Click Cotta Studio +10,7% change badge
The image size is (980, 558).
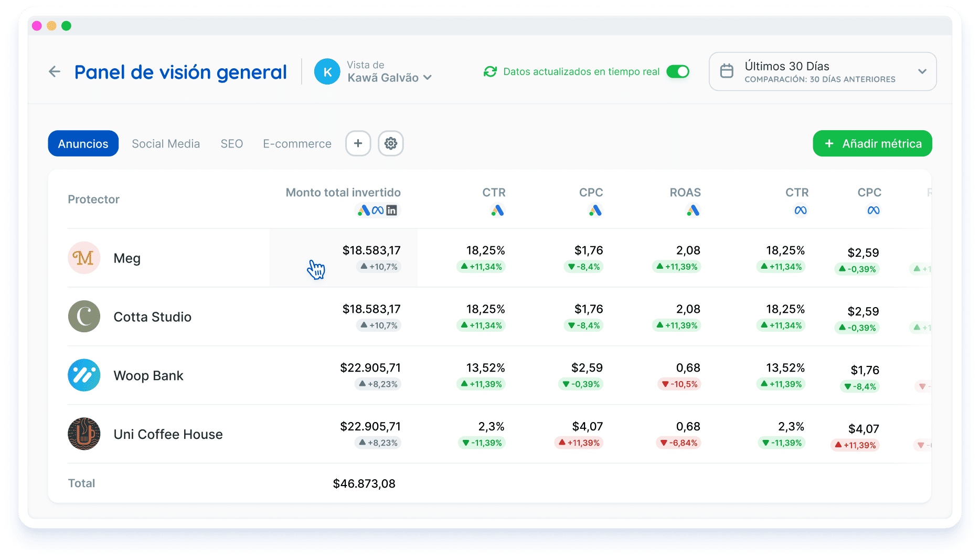tap(379, 325)
